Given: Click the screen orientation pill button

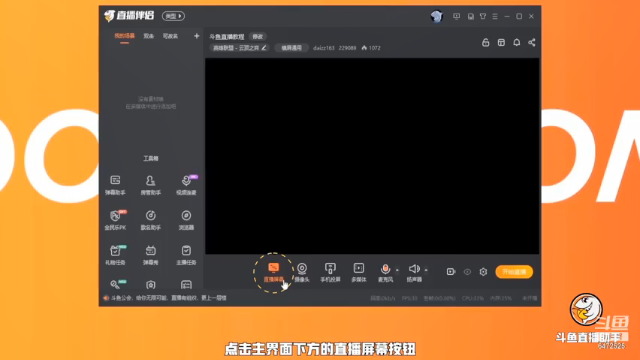Looking at the screenshot, I should pos(291,48).
